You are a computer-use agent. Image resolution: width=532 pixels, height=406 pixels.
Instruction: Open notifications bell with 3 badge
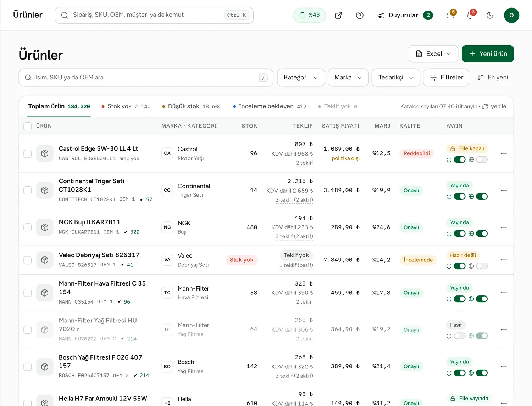tap(470, 15)
